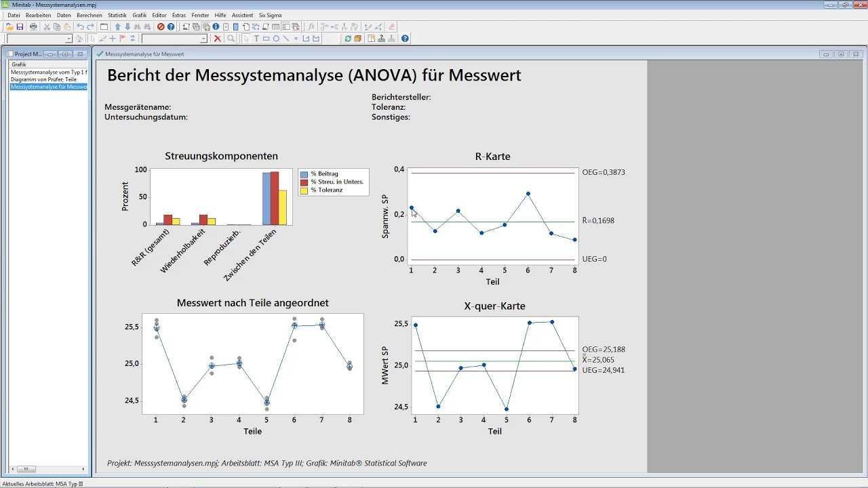Select the text tool T icon
This screenshot has height=488, width=868.
pyautogui.click(x=256, y=39)
